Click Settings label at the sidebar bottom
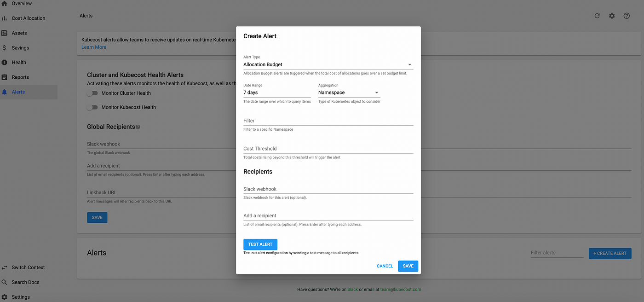Screen dimensions: 644x302 [x=21, y=297]
